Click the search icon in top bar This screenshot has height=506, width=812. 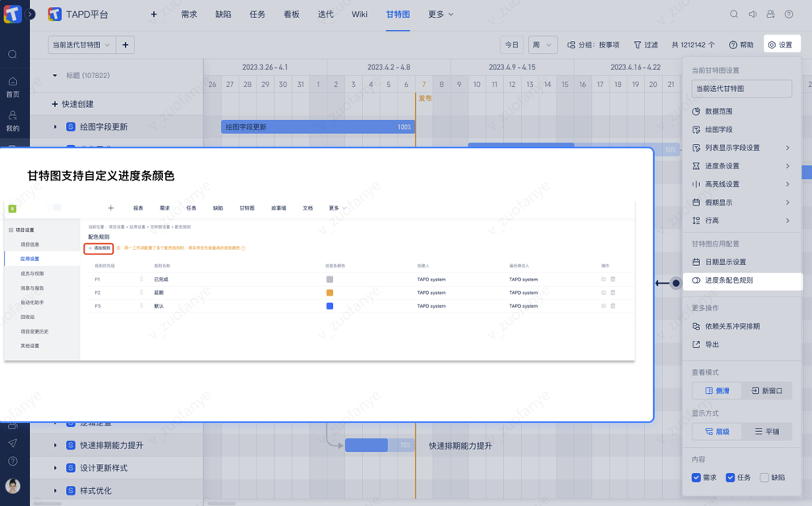click(734, 15)
